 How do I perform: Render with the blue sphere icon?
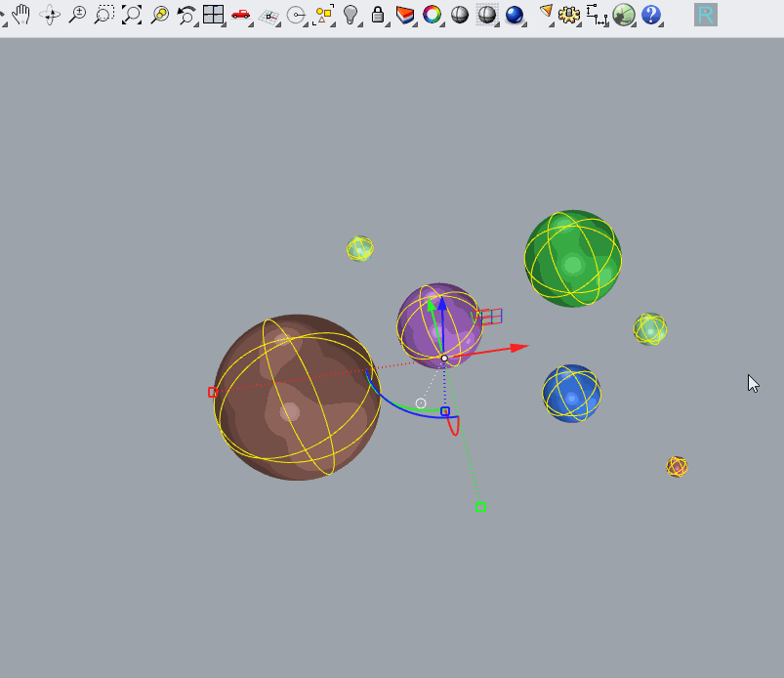pos(514,15)
